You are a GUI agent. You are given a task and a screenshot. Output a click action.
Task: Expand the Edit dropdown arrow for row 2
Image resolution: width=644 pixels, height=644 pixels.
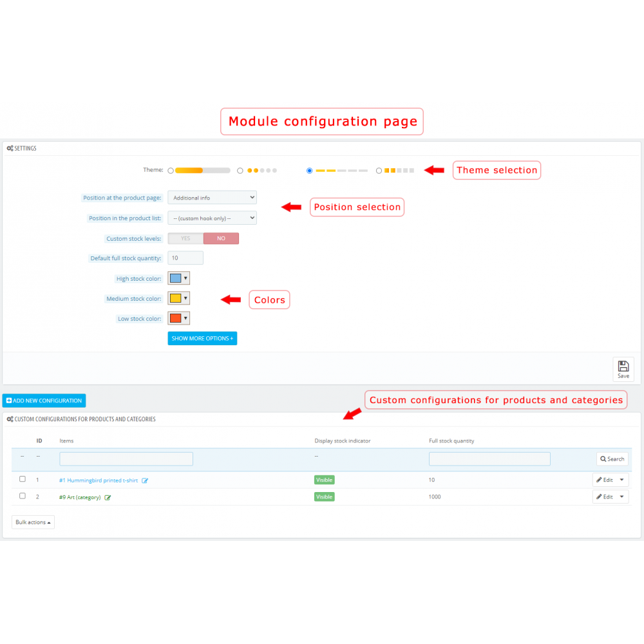pos(620,497)
